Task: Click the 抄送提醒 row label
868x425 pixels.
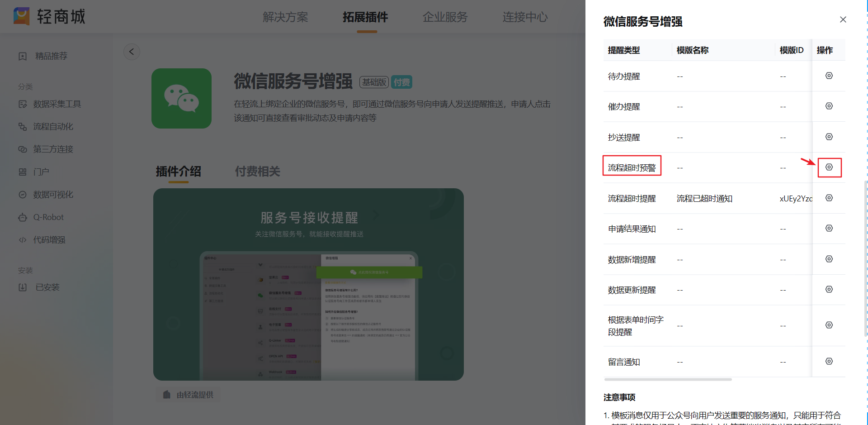Action: point(624,138)
